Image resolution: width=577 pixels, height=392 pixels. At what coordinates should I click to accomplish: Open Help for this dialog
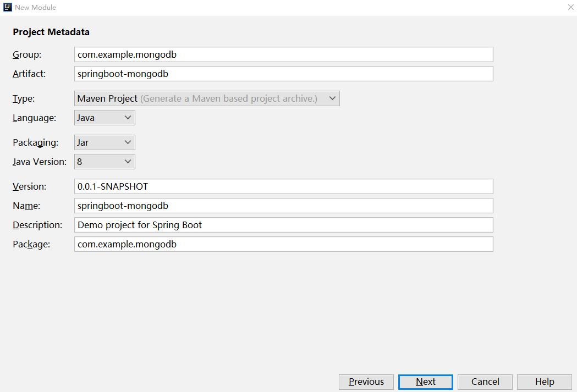545,382
